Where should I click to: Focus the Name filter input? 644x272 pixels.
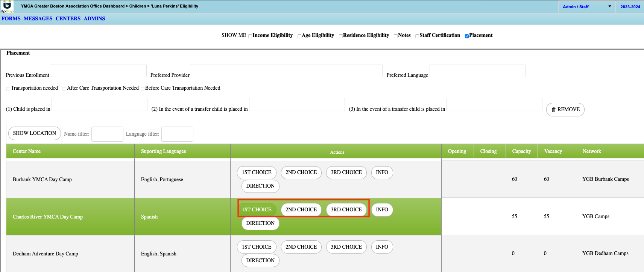tap(107, 134)
